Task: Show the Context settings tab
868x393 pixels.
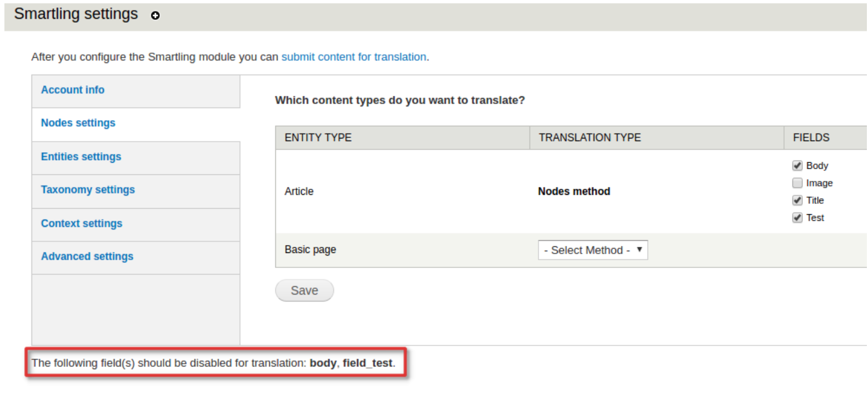Action: [x=81, y=224]
